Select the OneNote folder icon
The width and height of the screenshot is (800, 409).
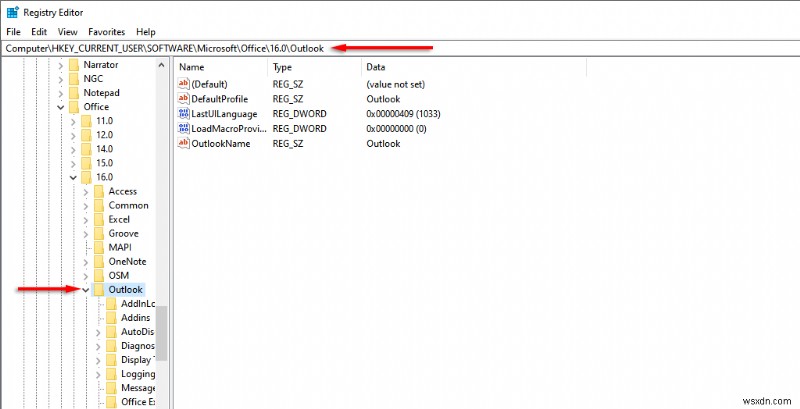99,262
